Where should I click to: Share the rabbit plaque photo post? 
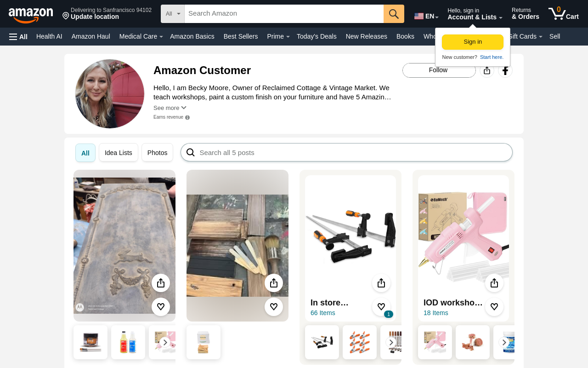[161, 283]
